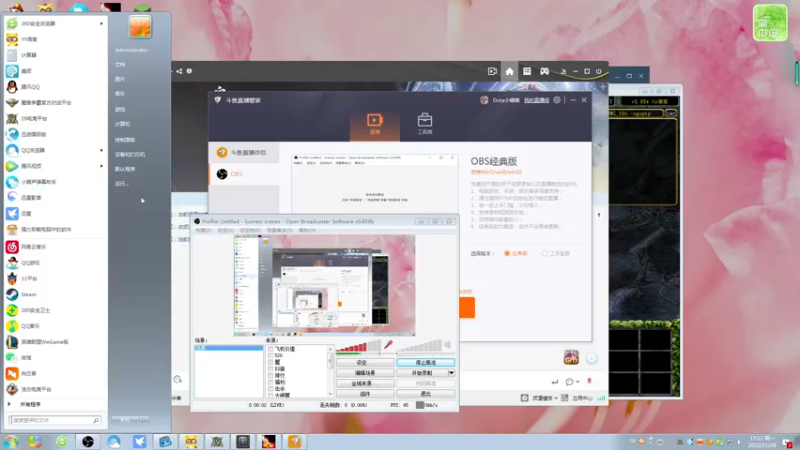The height and width of the screenshot is (450, 800).
Task: Click OBS 退出 exit button
Action: tap(426, 394)
